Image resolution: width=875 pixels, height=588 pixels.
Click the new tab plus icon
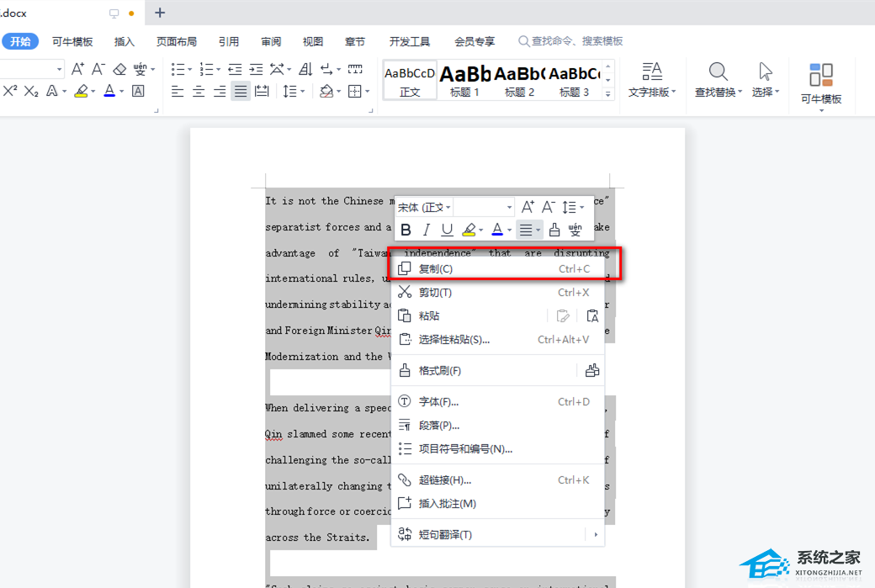[160, 13]
